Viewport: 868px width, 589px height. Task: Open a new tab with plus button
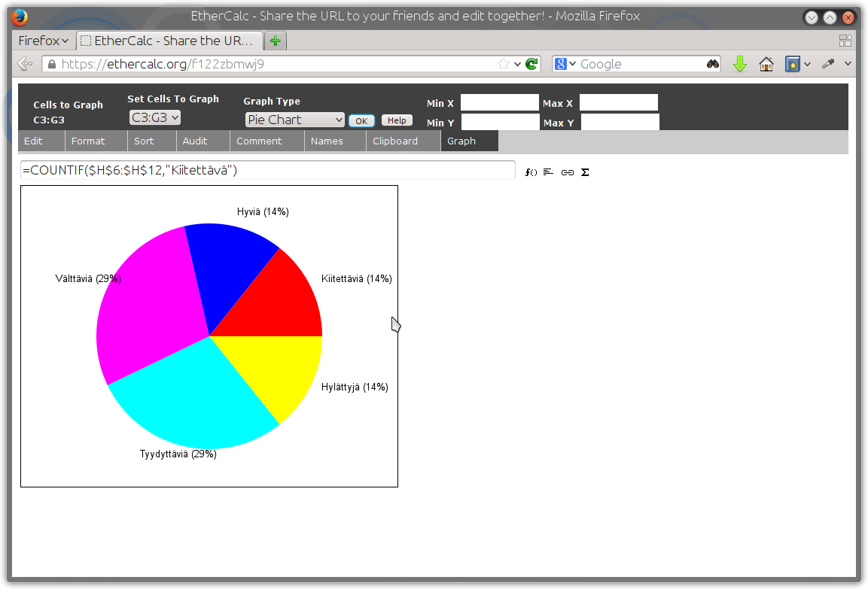point(275,41)
